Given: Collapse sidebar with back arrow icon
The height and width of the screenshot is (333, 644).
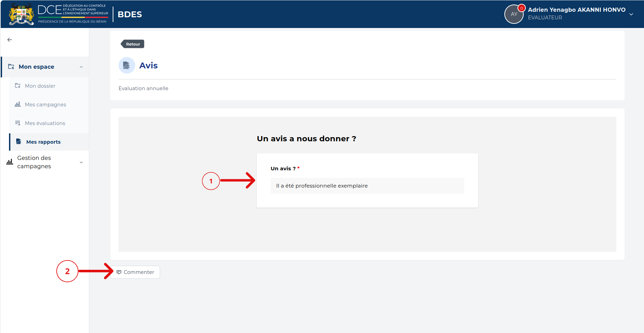Looking at the screenshot, I should pyautogui.click(x=10, y=40).
